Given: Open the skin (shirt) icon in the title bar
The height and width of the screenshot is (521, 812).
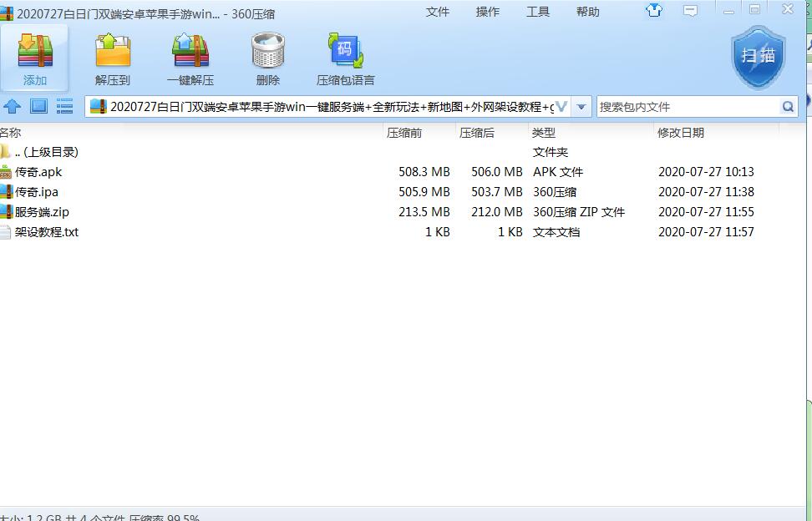Looking at the screenshot, I should point(654,11).
